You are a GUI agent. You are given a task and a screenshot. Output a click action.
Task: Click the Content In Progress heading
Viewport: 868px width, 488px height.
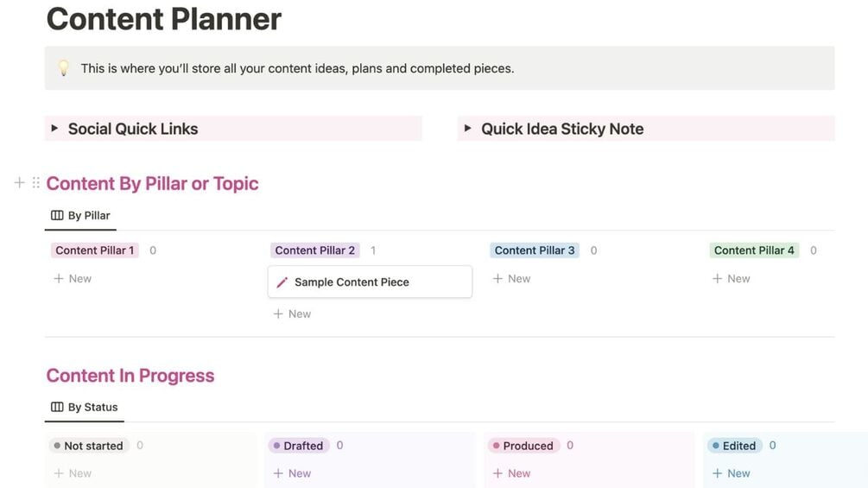tap(130, 376)
